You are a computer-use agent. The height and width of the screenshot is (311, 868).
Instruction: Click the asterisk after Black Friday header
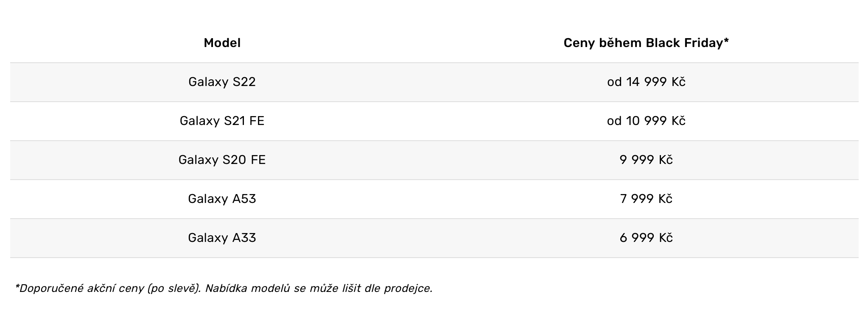tap(726, 41)
